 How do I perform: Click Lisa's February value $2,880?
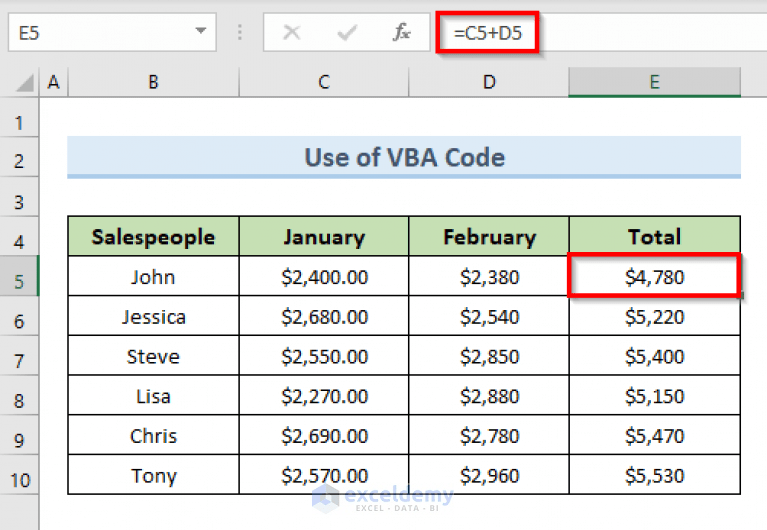tap(489, 395)
